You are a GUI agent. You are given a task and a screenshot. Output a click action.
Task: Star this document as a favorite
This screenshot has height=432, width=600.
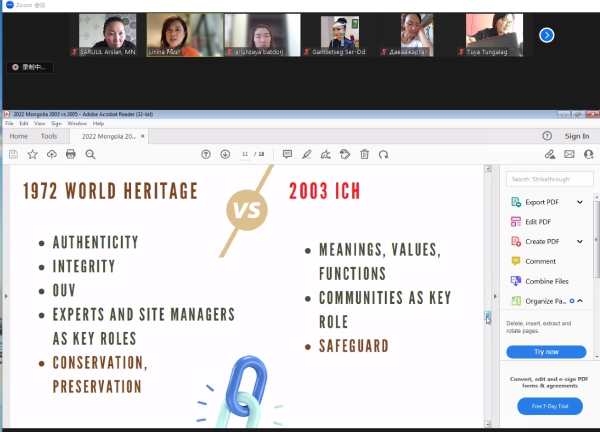(x=32, y=154)
